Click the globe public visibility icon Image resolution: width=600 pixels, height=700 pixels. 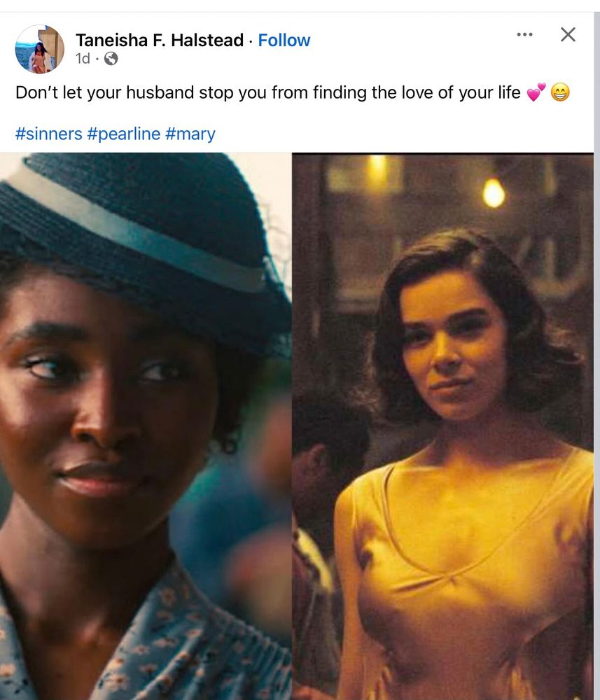click(111, 59)
